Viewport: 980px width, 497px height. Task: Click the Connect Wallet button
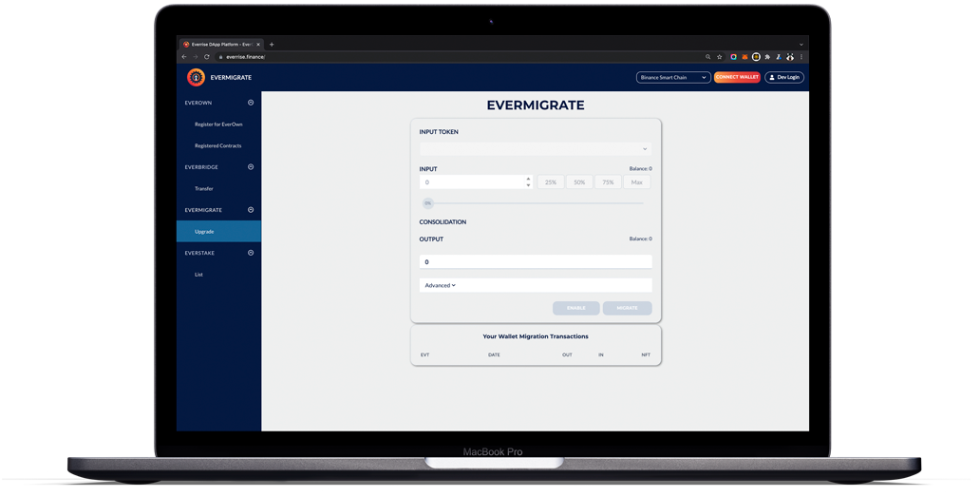click(737, 77)
